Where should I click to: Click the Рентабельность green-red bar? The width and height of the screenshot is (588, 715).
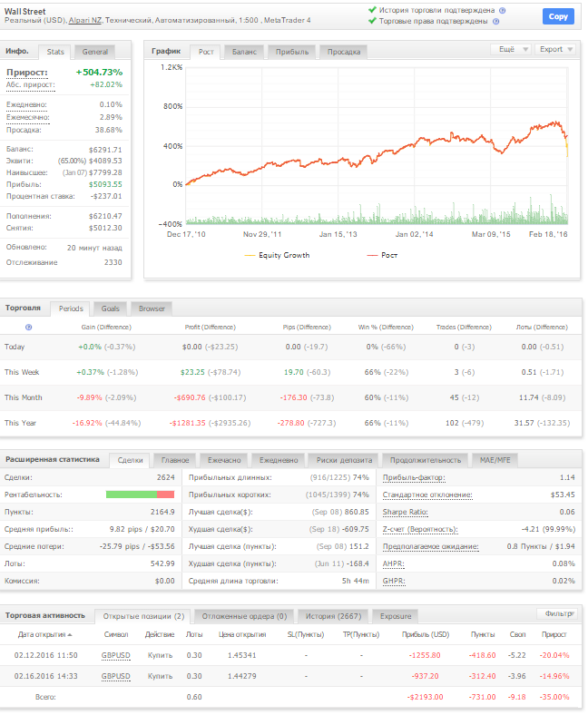140,495
